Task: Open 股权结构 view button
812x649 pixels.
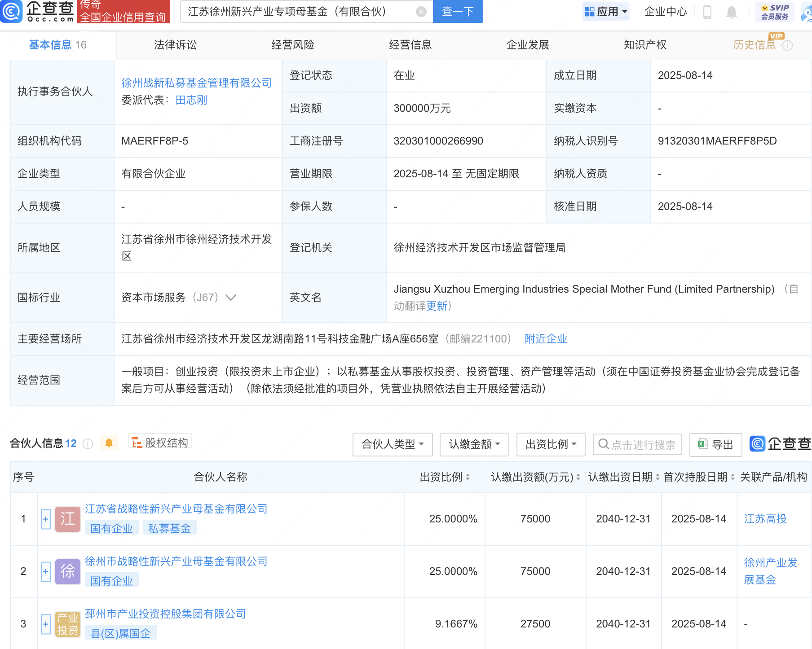Action: click(160, 443)
